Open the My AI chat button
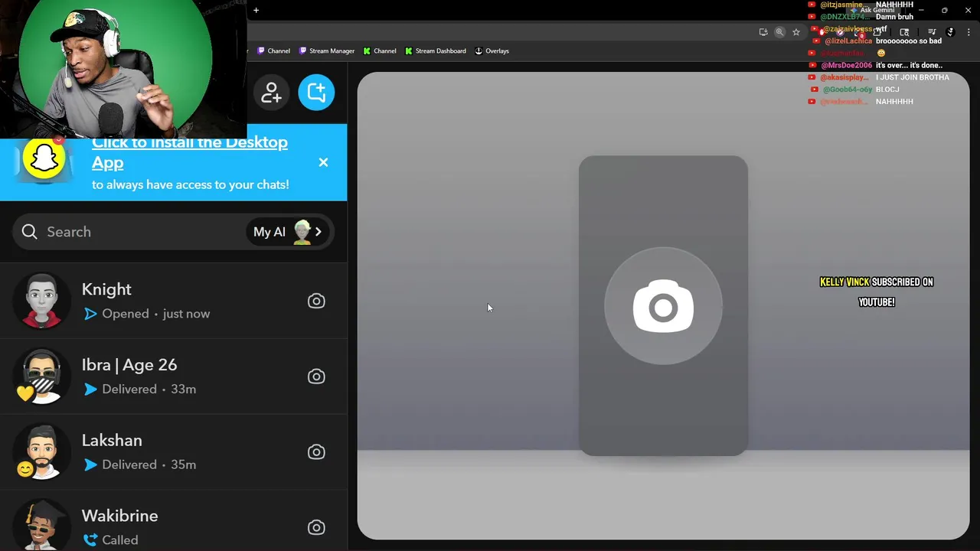 coord(288,232)
